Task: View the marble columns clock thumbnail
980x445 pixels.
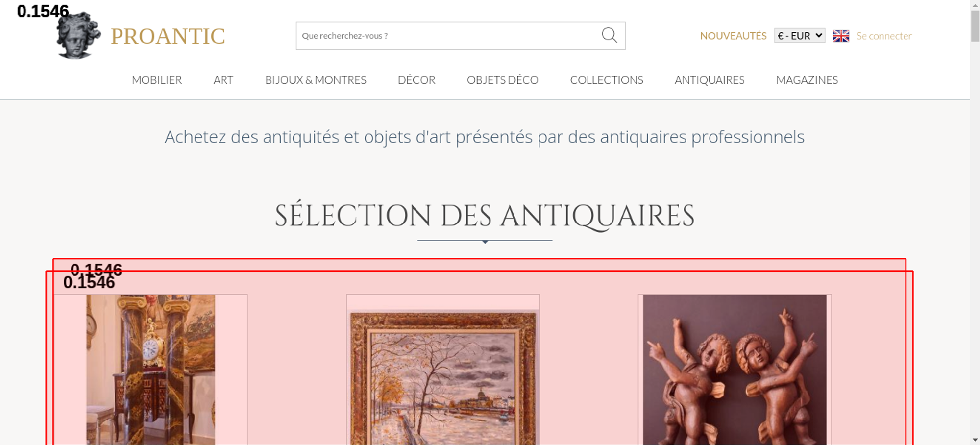Action: click(x=150, y=370)
